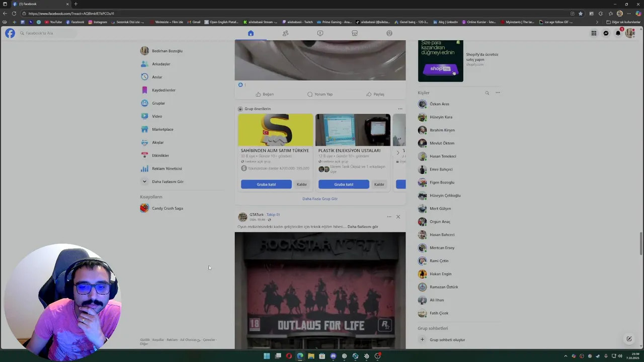This screenshot has width=644, height=362.
Task: Hide the GTATurk post with X
Action: 398,217
